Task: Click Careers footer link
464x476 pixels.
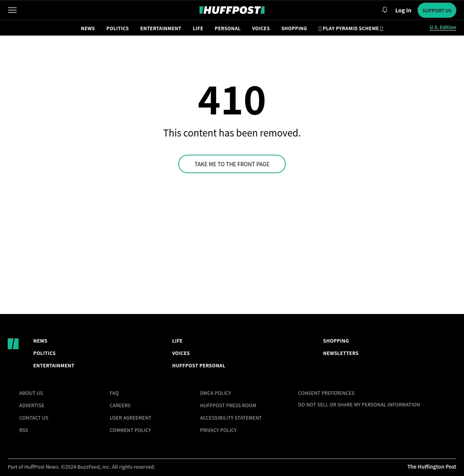Action: click(x=120, y=405)
